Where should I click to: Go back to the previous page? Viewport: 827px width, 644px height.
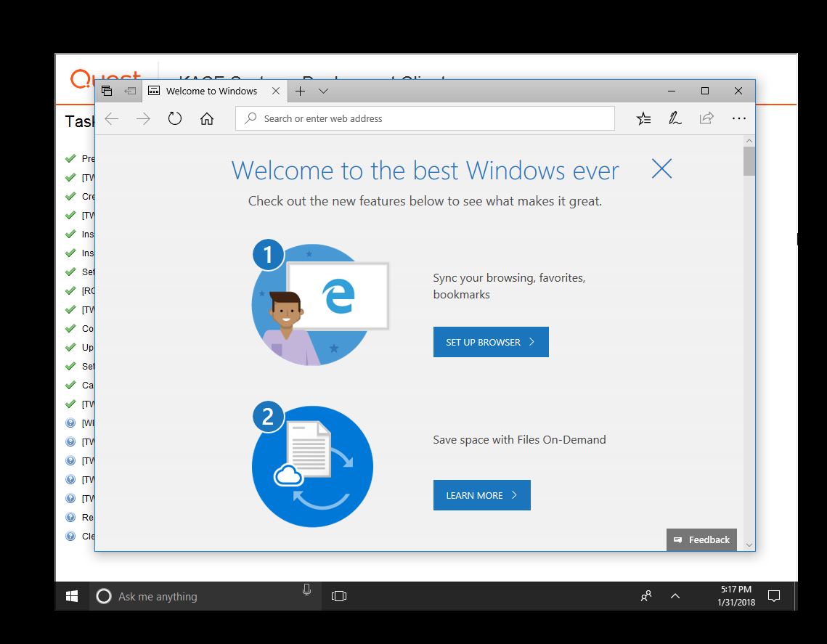112,118
